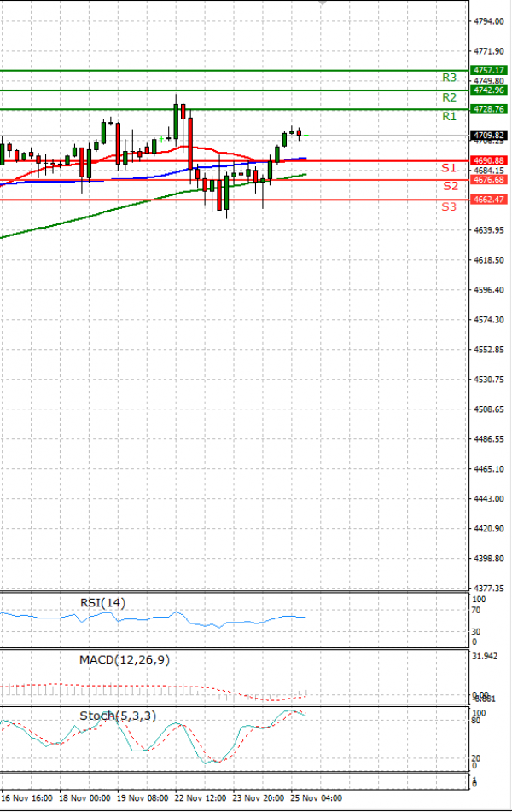Click the 30 level on RSI scale

click(x=477, y=632)
